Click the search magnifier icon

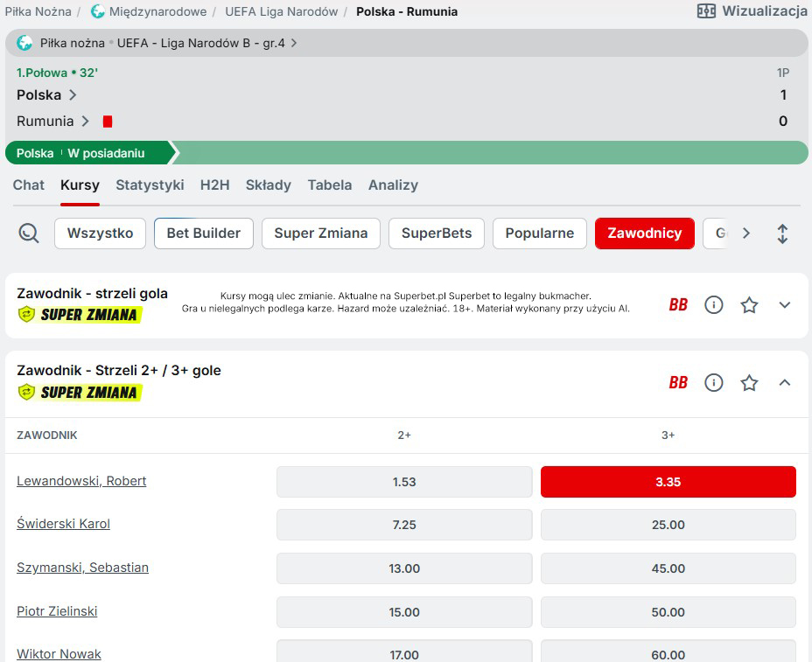coord(29,233)
